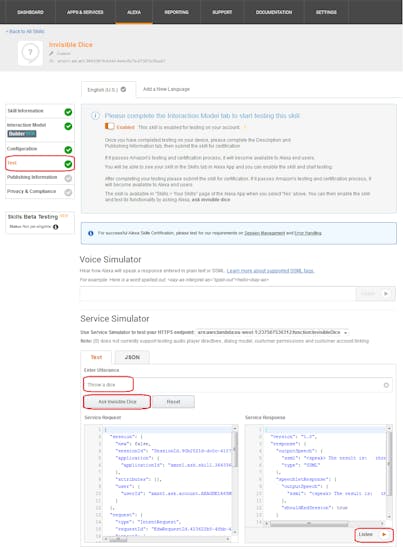Click the Ask Invisible Dice button
The image size is (403, 555).
click(x=117, y=402)
